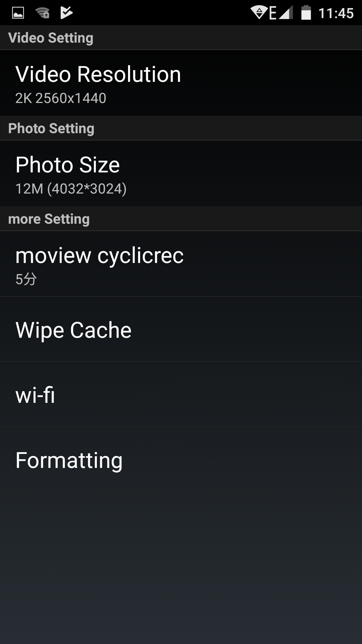Tap the checkmark task notification icon
This screenshot has width=362, height=644.
coord(66,13)
